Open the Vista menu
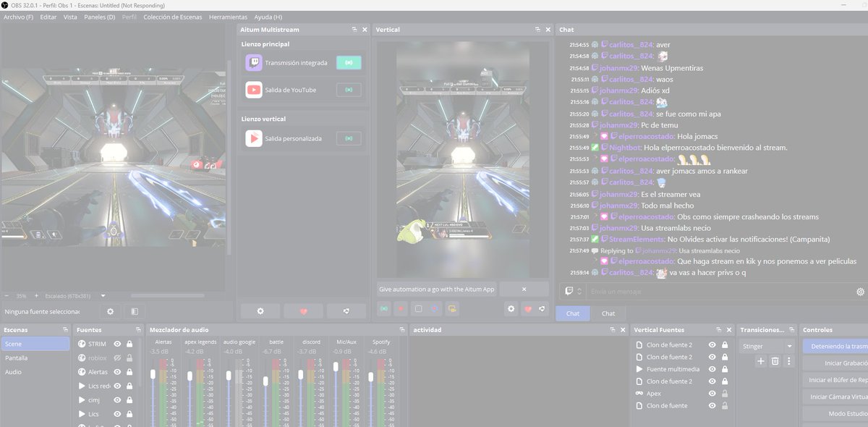The image size is (868, 427). click(x=70, y=17)
